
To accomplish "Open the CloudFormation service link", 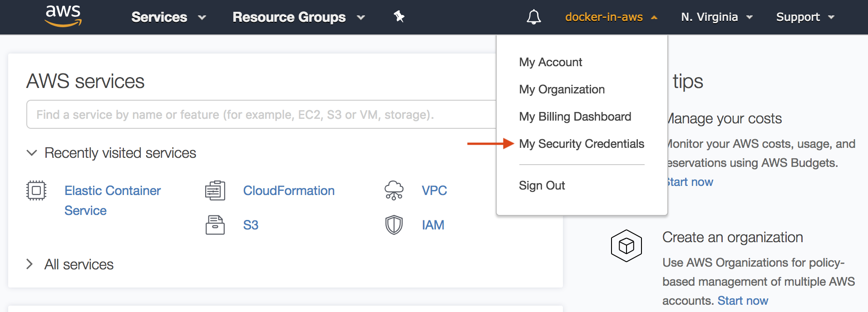I will coord(289,190).
